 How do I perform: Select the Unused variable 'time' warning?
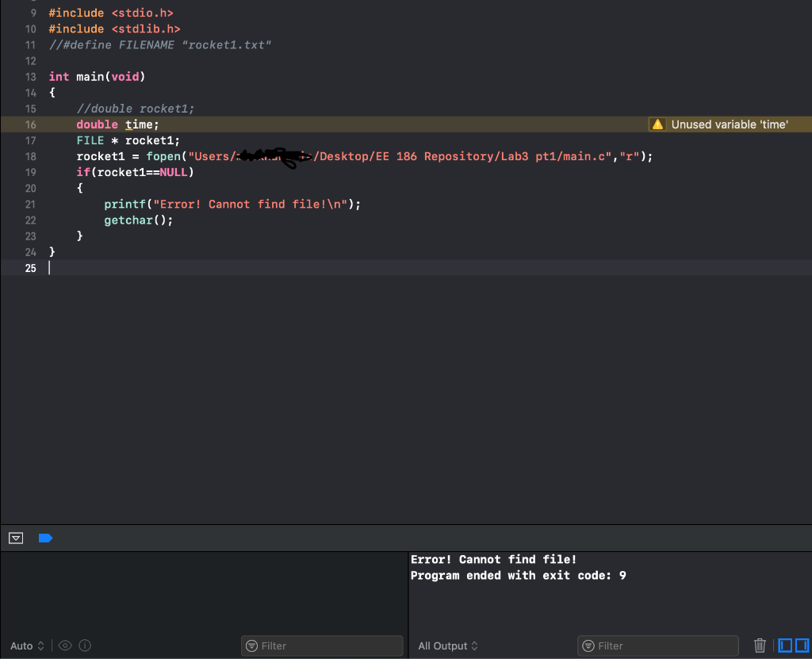730,125
